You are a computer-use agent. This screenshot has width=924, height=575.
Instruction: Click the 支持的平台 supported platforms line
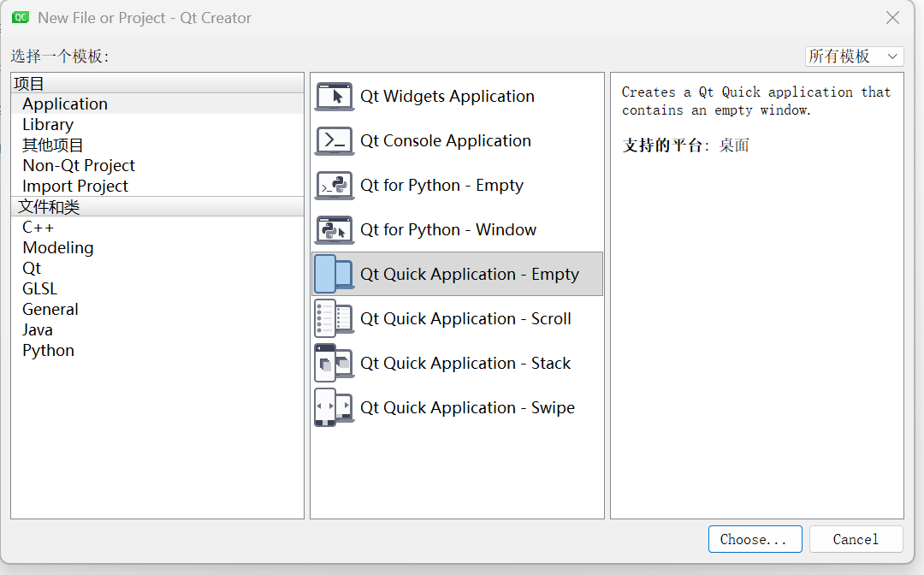pyautogui.click(x=685, y=145)
